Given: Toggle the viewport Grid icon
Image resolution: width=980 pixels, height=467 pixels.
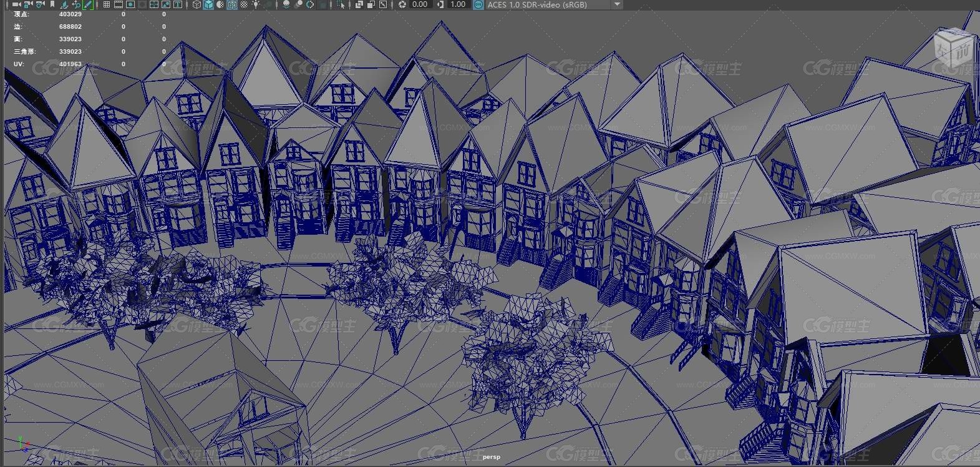Looking at the screenshot, I should (107, 4).
